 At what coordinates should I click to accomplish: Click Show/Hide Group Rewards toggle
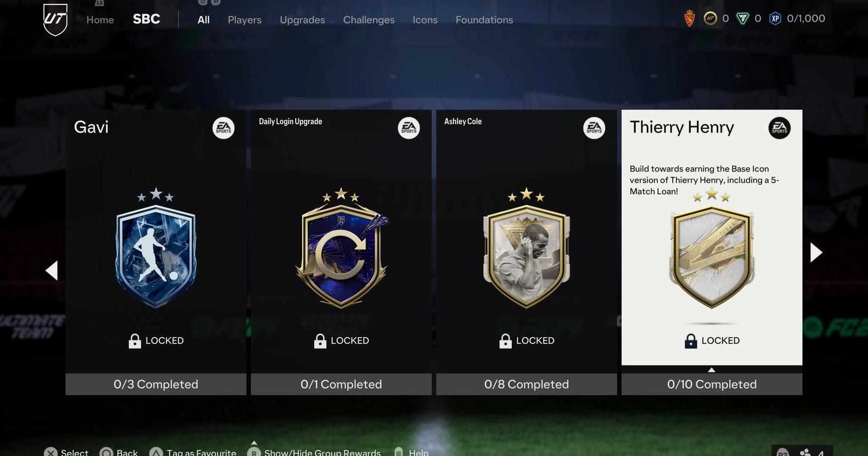point(314,452)
